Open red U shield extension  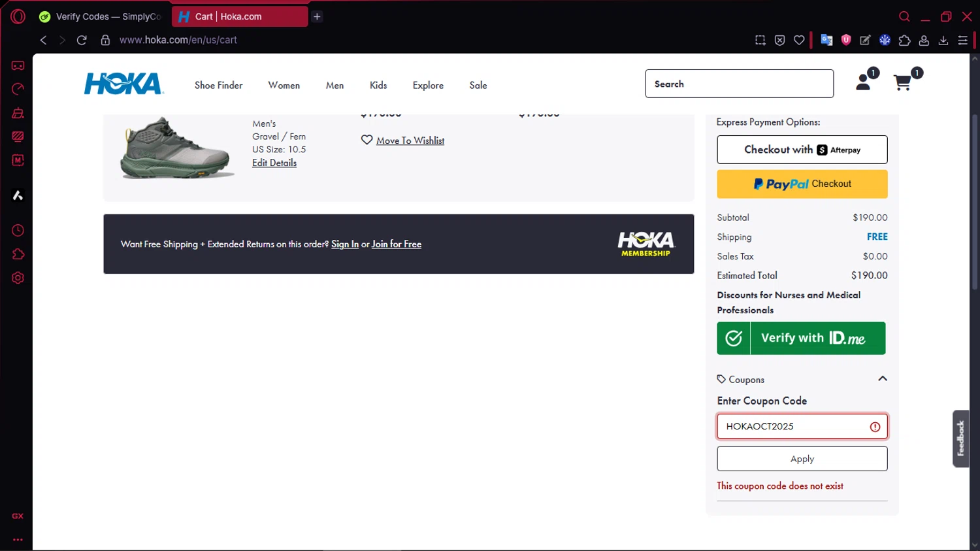pos(846,40)
